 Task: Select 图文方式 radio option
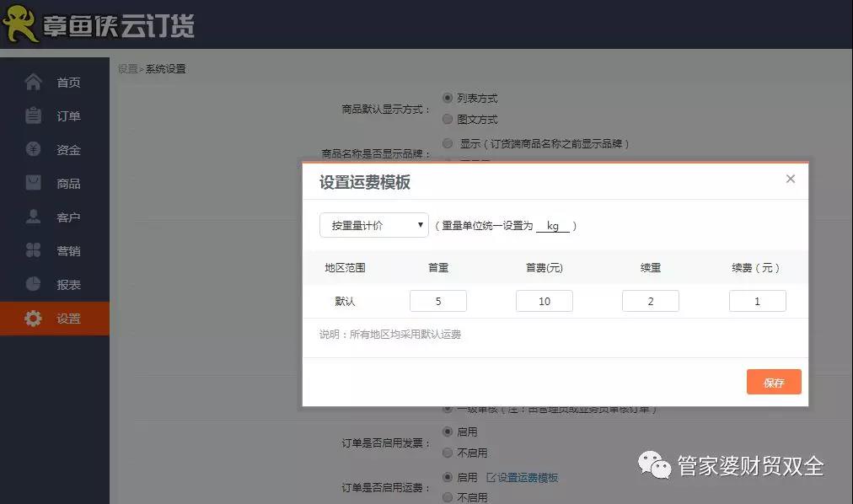(x=448, y=119)
